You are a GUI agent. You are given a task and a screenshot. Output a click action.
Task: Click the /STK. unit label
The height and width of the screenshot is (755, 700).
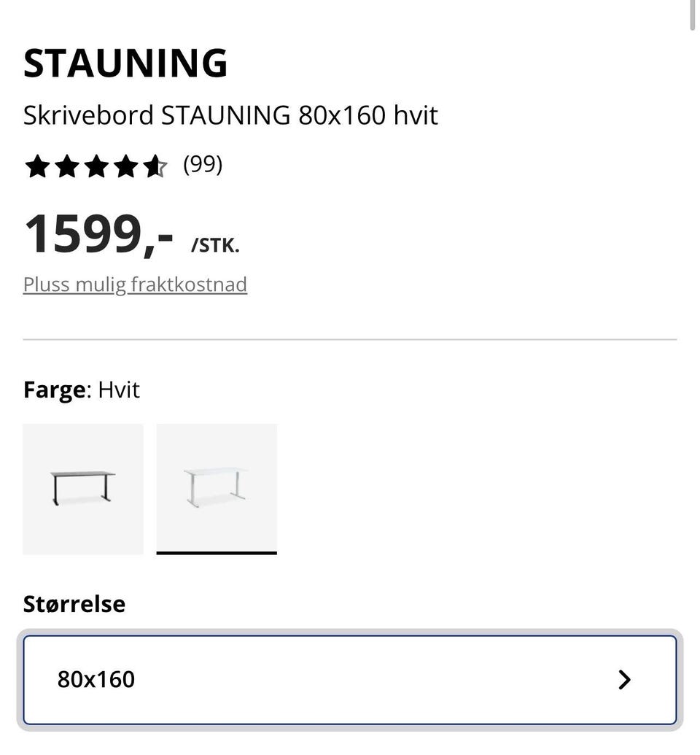(215, 246)
